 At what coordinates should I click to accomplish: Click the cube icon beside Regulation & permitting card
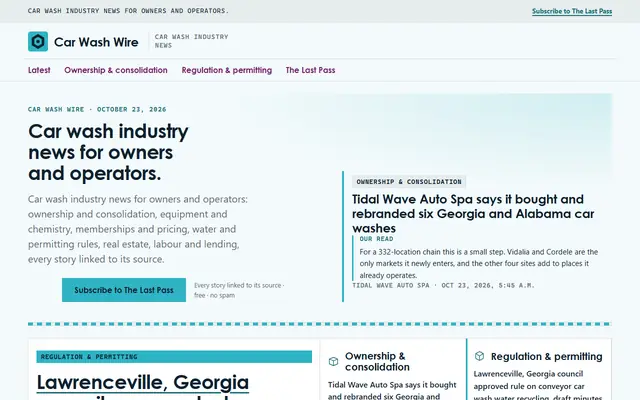tap(480, 356)
